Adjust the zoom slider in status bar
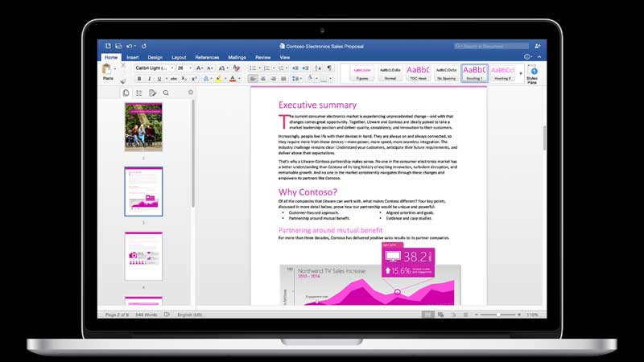 click(x=497, y=315)
